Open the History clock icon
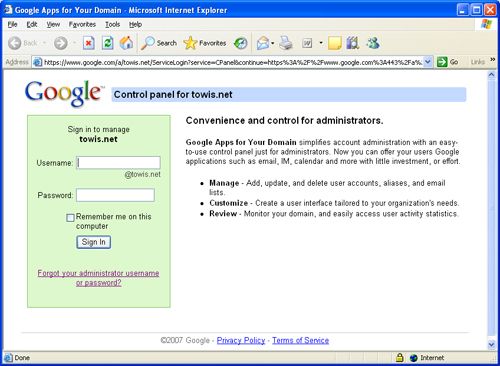Viewport: 500px width, 366px height. (240, 43)
